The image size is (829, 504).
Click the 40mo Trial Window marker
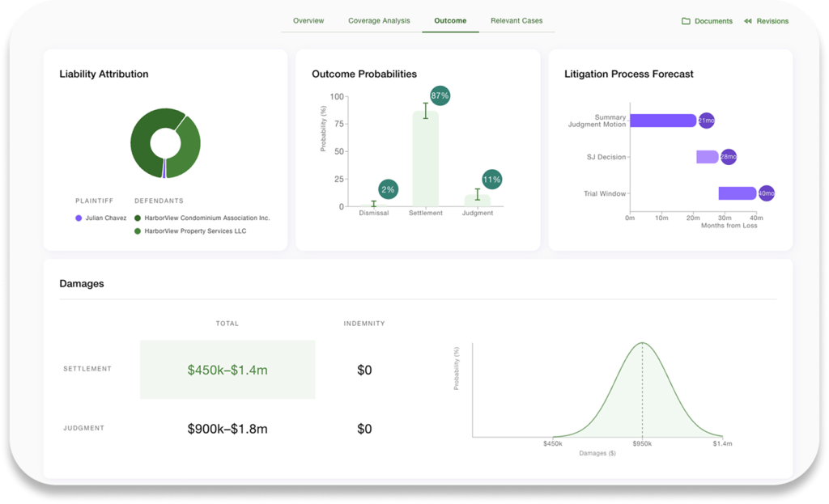(x=765, y=193)
